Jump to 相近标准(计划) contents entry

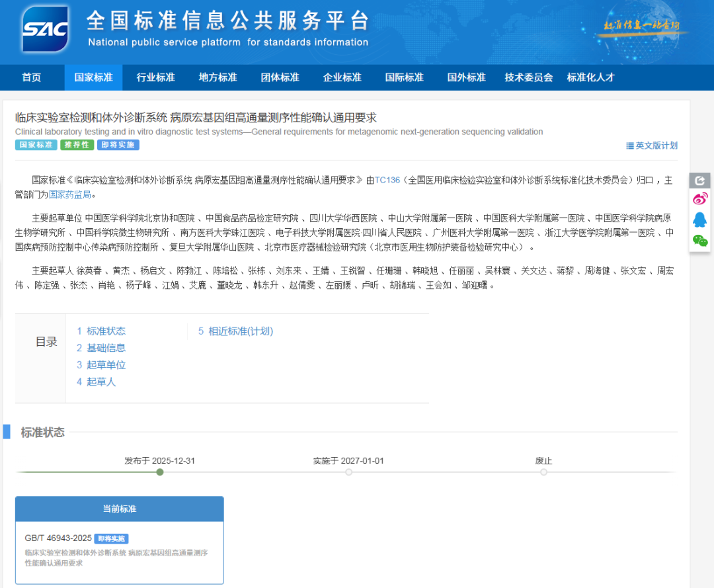(x=235, y=331)
